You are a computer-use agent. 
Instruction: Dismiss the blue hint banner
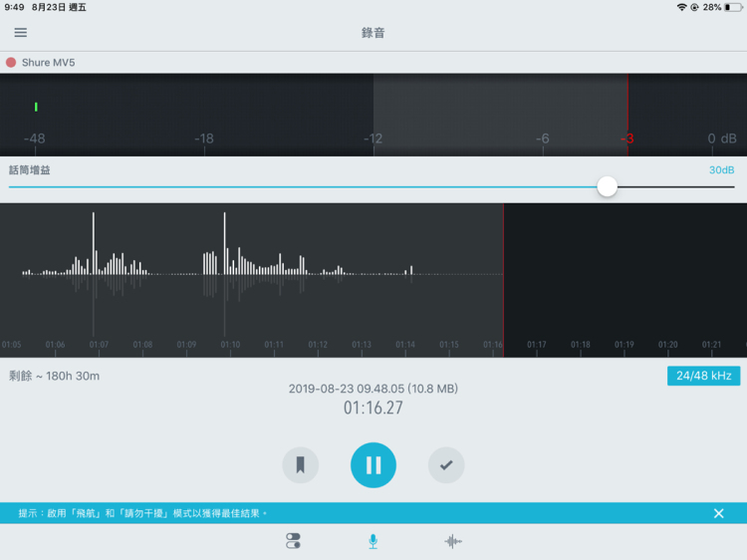pyautogui.click(x=718, y=513)
